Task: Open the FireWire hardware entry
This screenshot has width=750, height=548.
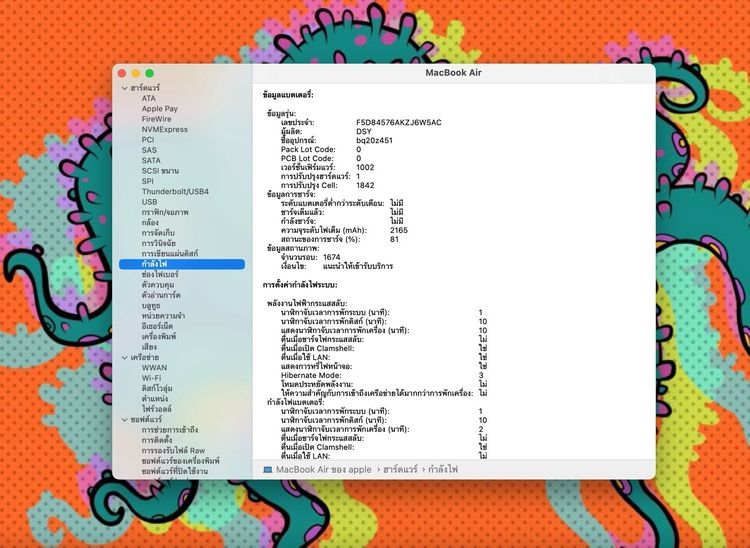Action: tap(156, 119)
